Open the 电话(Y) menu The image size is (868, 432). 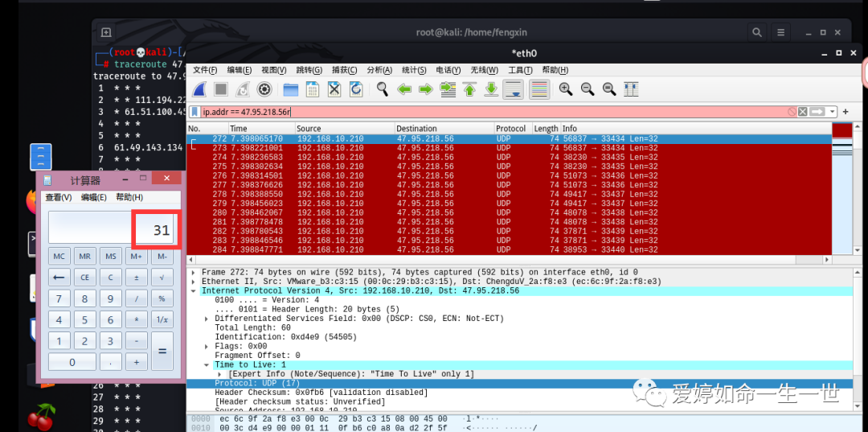tap(448, 70)
